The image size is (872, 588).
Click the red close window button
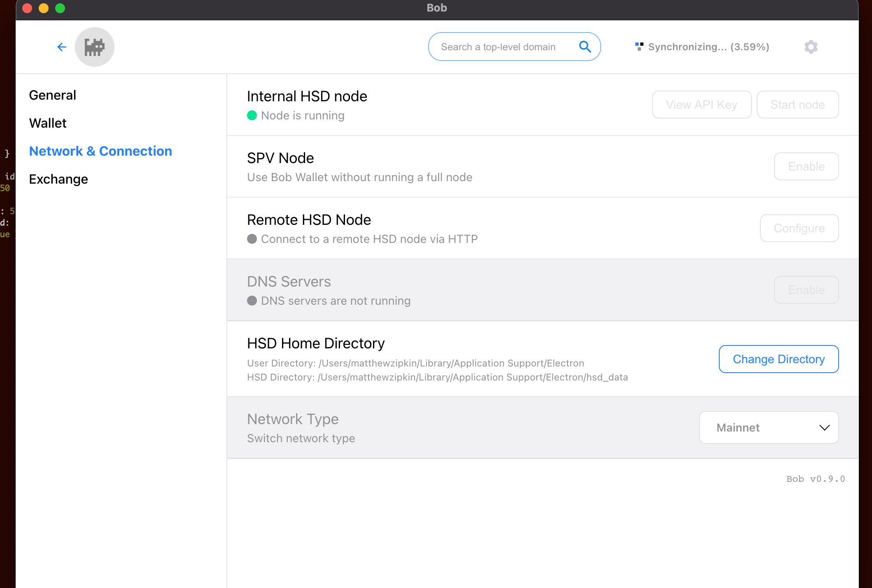pos(27,8)
